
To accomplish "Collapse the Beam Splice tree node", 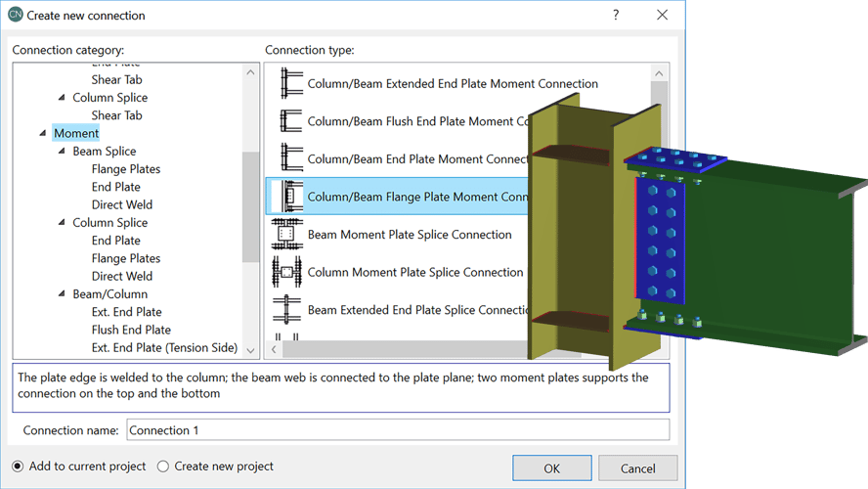I will [x=62, y=152].
